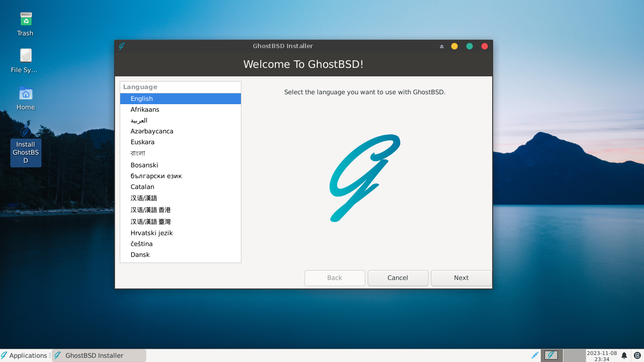Select Afrikaans in the language list

pyautogui.click(x=181, y=109)
